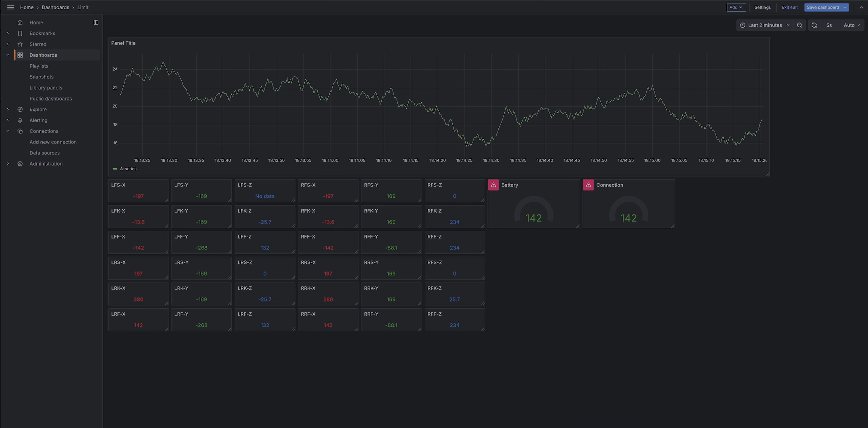868x428 pixels.
Task: Click the dock menu sidebar icon
Action: (96, 22)
